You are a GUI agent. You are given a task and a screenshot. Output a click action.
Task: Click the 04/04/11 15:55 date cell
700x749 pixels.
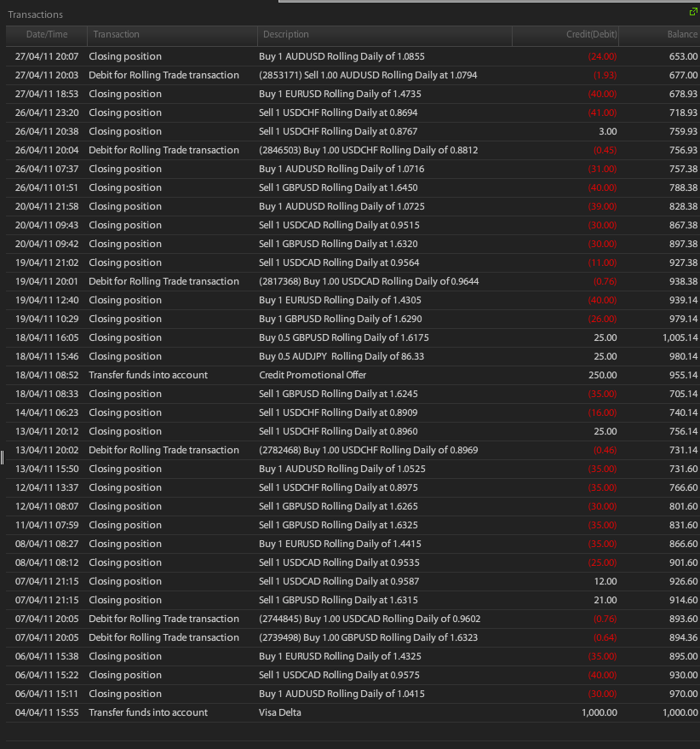click(x=47, y=712)
